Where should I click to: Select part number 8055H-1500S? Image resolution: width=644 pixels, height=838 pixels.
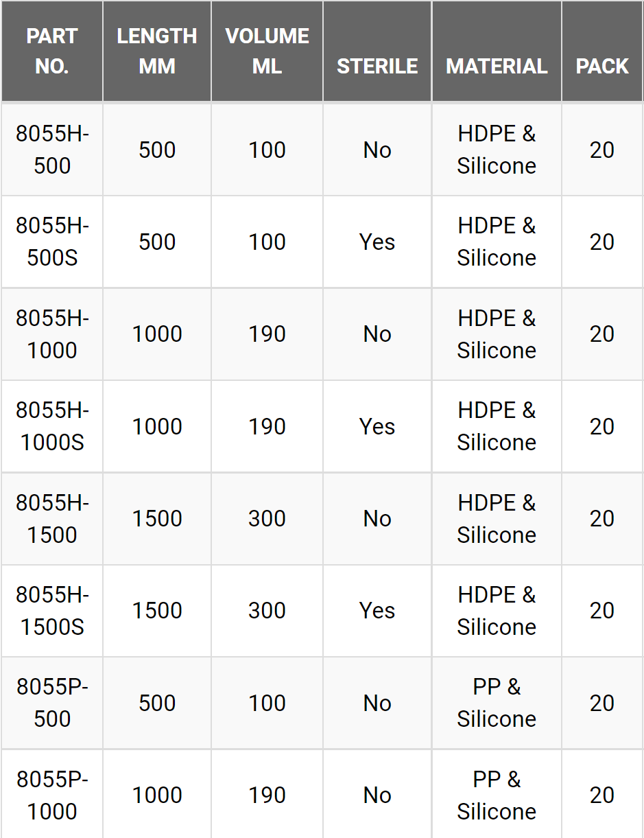pos(52,610)
